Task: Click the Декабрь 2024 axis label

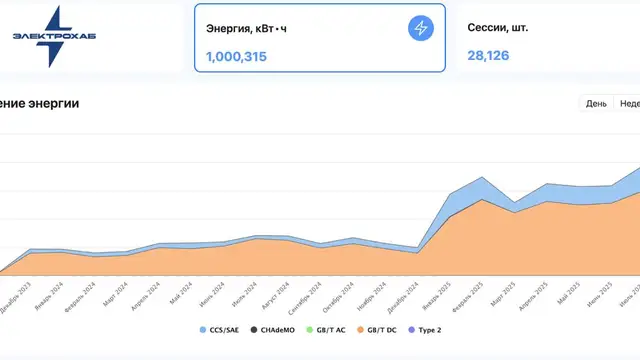Action: (x=403, y=298)
